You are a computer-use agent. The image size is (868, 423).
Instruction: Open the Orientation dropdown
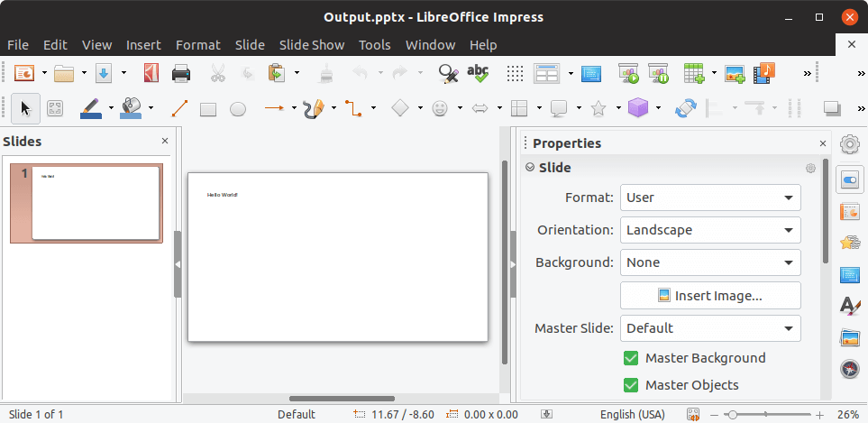[710, 230]
